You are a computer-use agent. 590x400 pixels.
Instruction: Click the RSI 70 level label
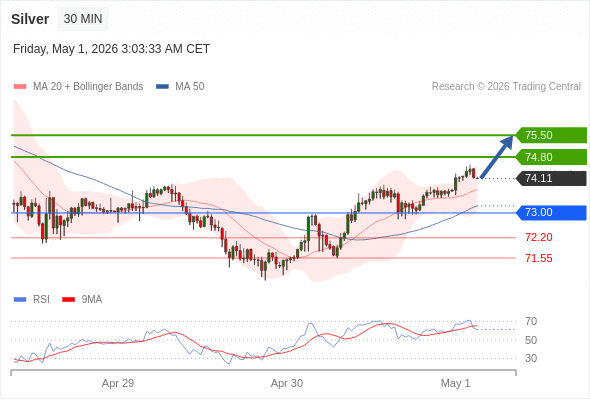coord(531,321)
